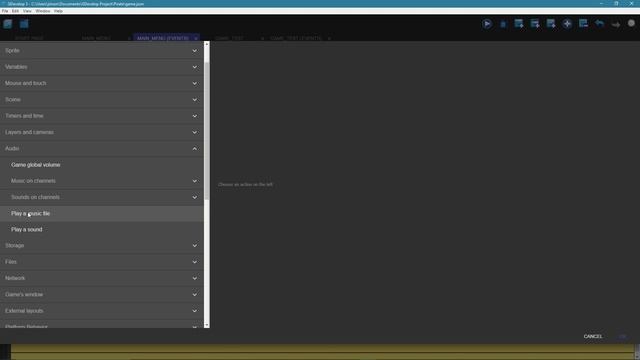Click the Undo arrow in the toolbar

(599, 24)
